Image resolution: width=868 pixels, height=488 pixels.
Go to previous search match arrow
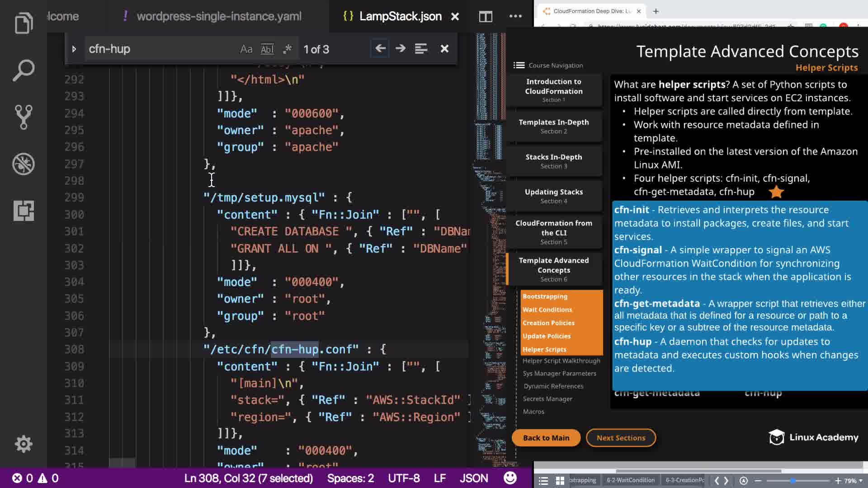coord(380,48)
